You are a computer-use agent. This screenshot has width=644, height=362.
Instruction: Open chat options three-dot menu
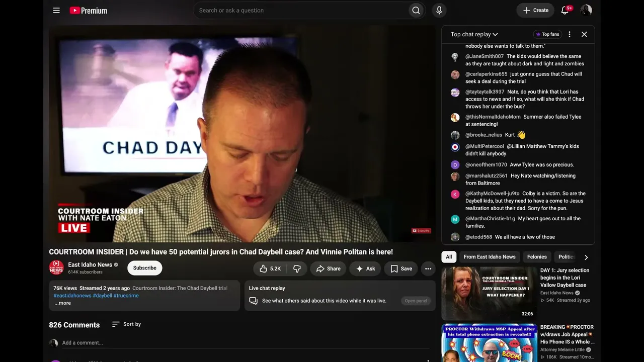570,34
